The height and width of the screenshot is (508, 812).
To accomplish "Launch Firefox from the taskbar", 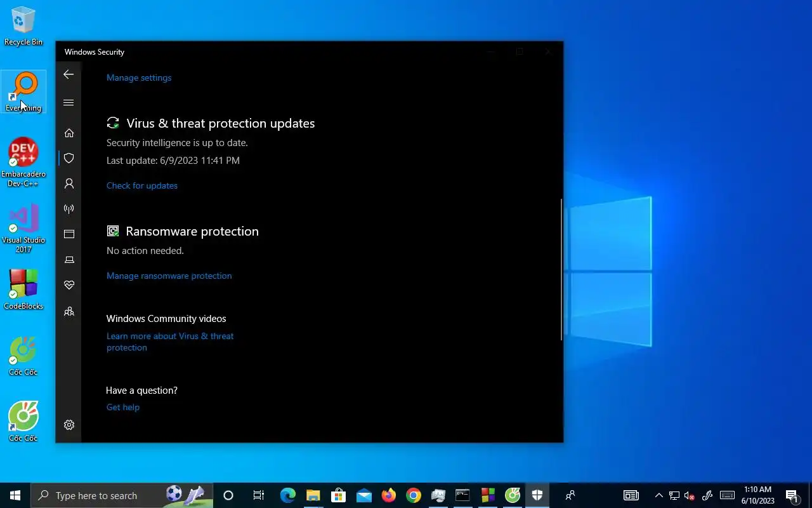I will 388,495.
